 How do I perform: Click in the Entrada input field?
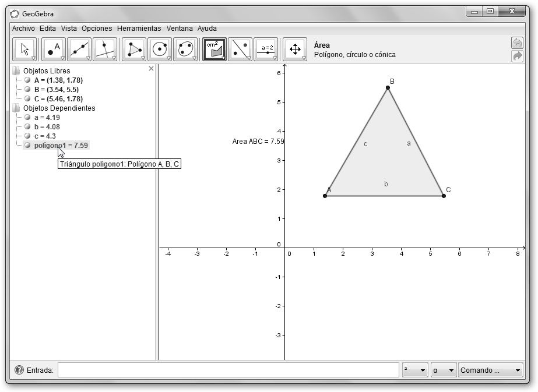click(228, 370)
